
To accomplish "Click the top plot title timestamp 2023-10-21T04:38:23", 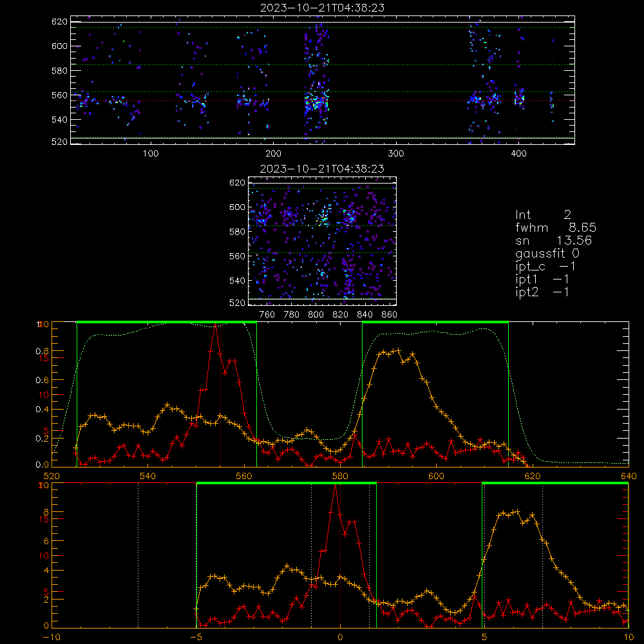I will point(322,8).
